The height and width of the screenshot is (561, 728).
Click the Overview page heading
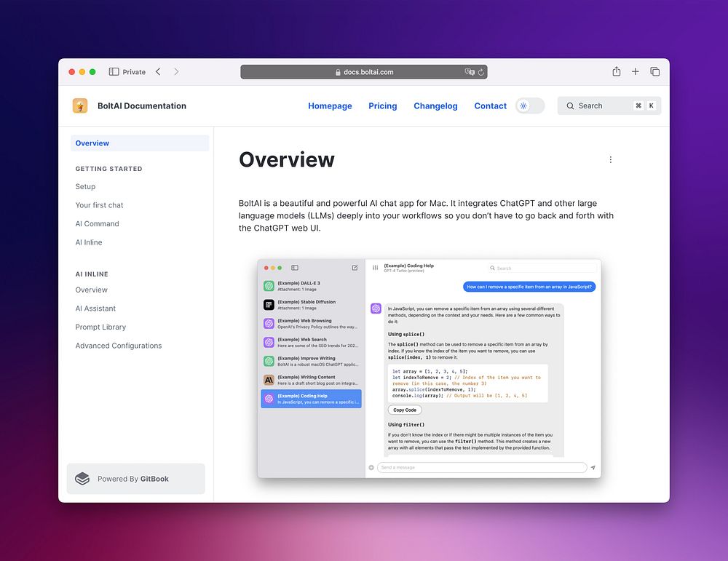pos(286,159)
